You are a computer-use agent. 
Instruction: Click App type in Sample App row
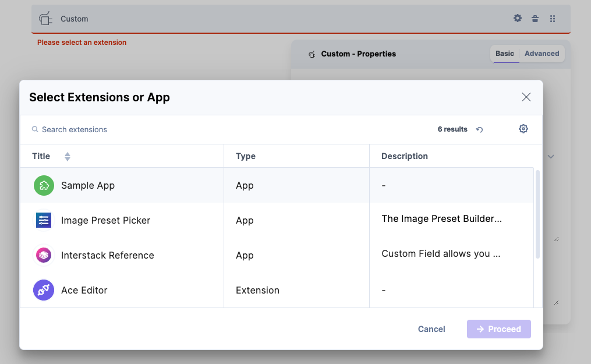[x=245, y=185]
